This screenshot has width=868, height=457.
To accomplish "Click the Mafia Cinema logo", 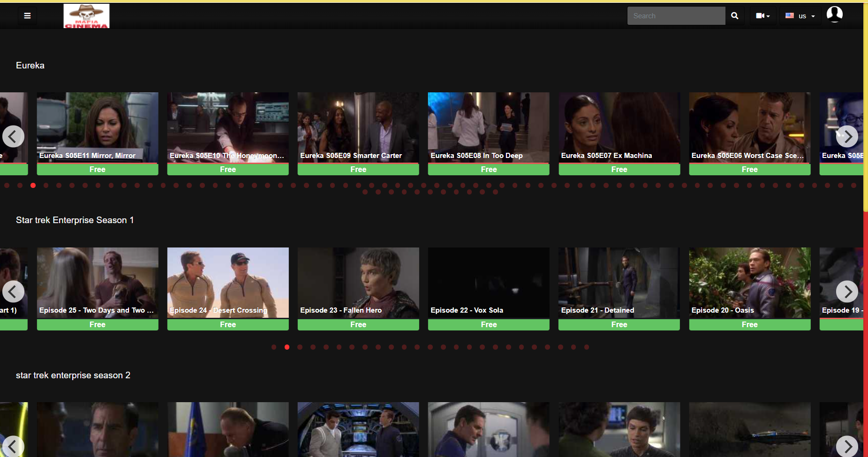I will tap(86, 15).
